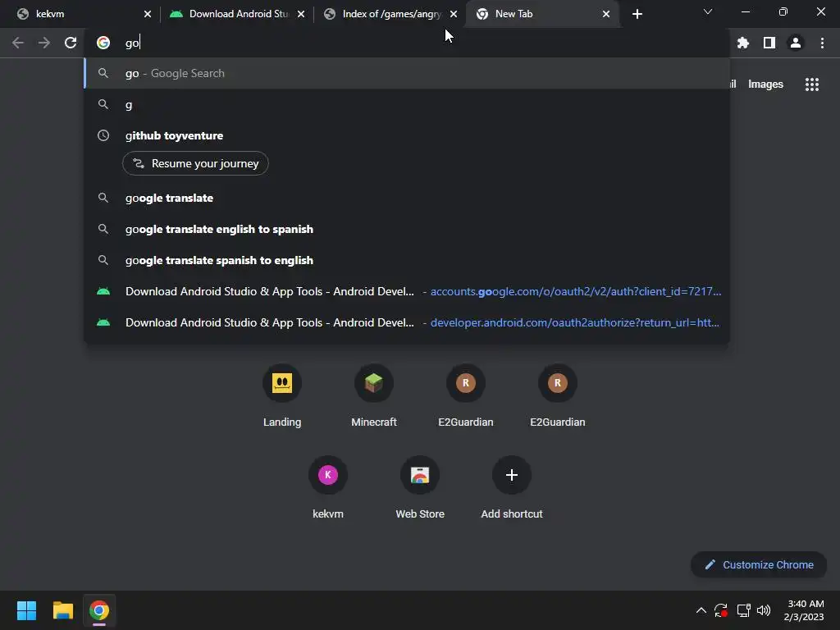Close the New Tab tab
This screenshot has width=840, height=630.
point(606,14)
